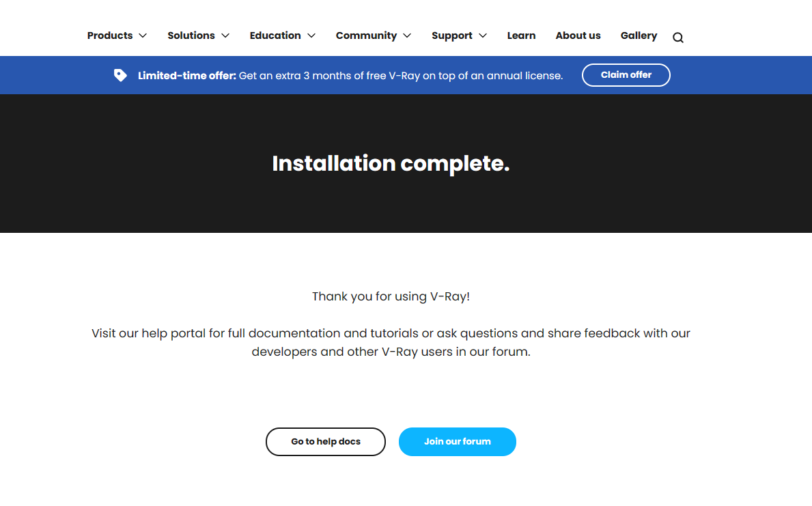Expand the Products menu chevron
This screenshot has height=506, width=812.
pos(143,36)
